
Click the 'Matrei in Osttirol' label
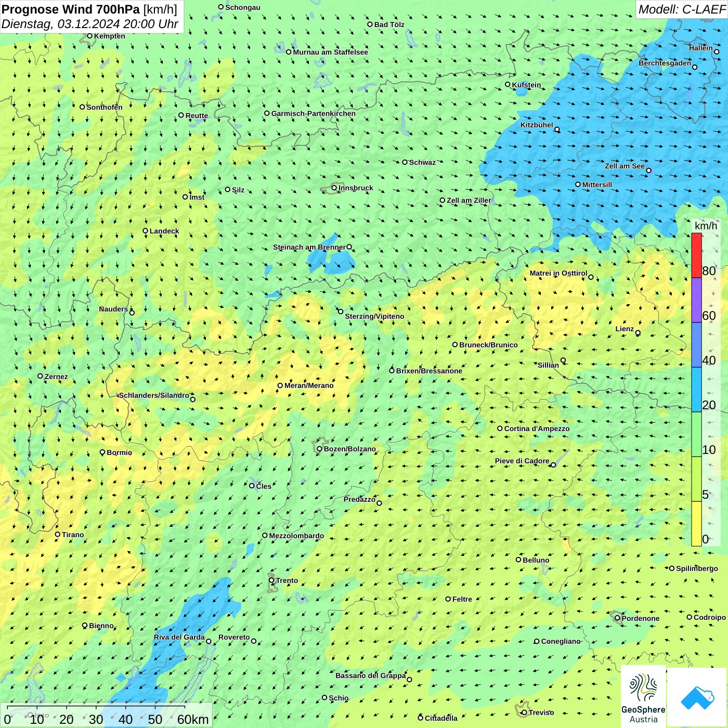click(558, 273)
